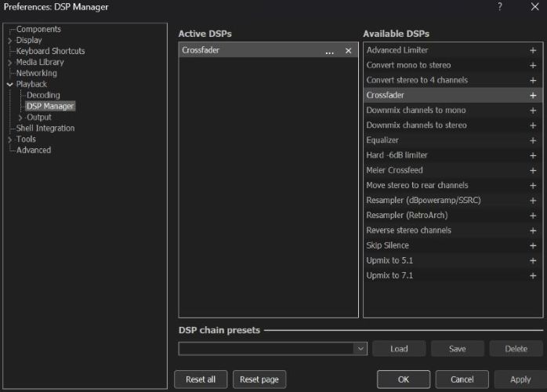Open the DSP chain presets dropdown

click(x=360, y=349)
